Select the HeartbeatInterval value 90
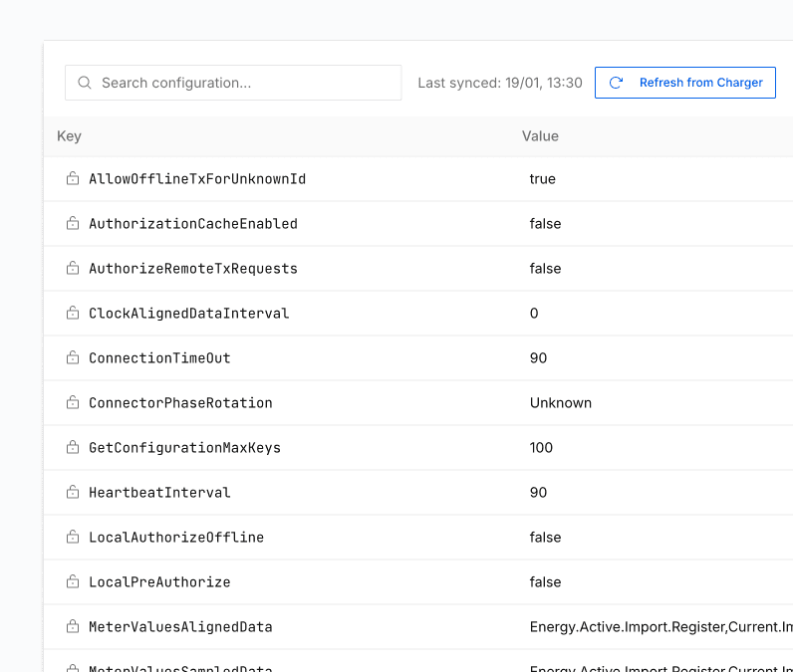Screen dimensions: 793x672 click(538, 492)
